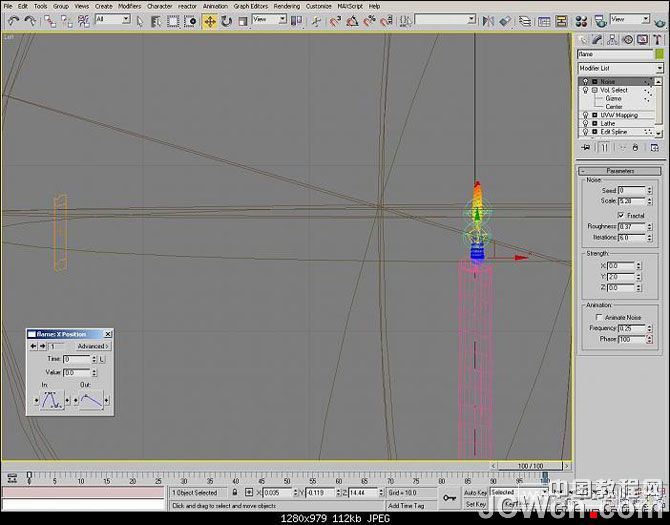The image size is (670, 525).
Task: Click the Select and Rotate tool
Action: pyautogui.click(x=226, y=20)
